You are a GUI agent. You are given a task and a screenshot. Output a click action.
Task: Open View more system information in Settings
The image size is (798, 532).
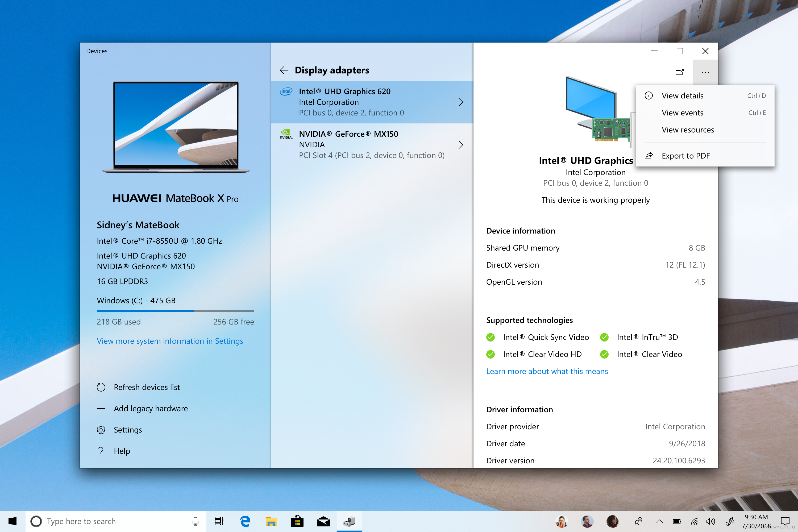170,341
